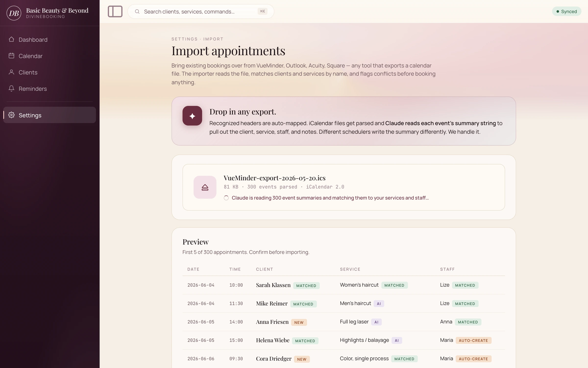588x368 pixels.
Task: Click the SETTINGS · IMPORT breadcrumb
Action: [x=197, y=39]
